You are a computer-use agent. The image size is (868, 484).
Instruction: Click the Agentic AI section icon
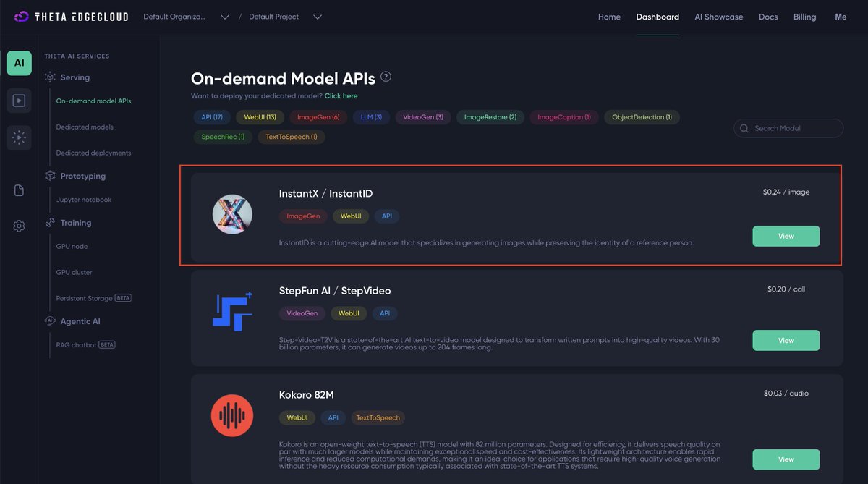pyautogui.click(x=50, y=321)
